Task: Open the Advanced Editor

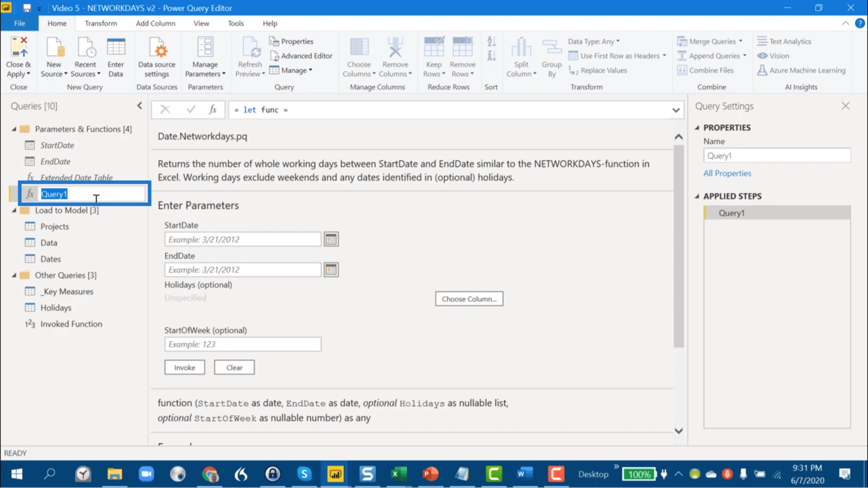Action: 301,56
